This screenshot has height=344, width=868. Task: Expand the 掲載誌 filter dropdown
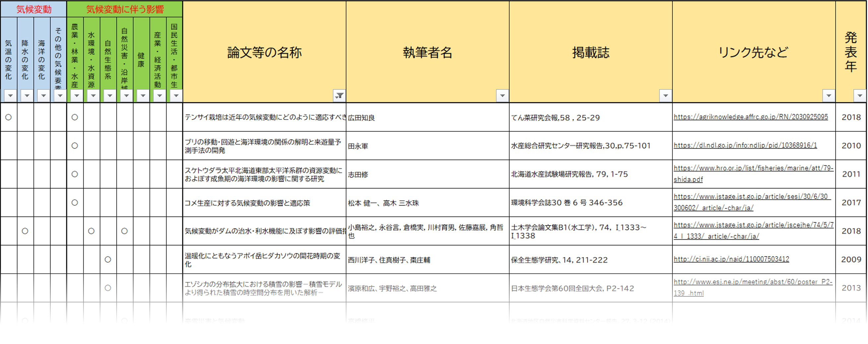coord(665,96)
